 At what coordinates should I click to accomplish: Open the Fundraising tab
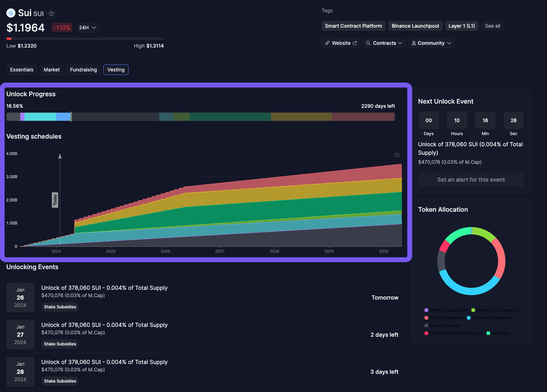pos(83,70)
